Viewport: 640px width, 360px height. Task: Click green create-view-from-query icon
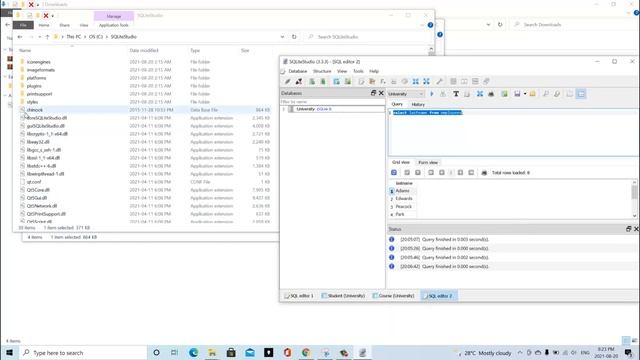pyautogui.click(x=504, y=94)
